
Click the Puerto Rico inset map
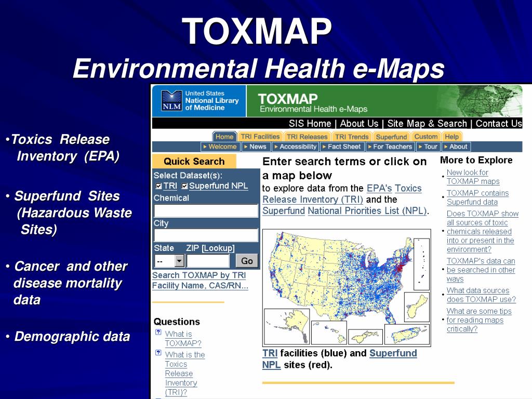(407, 334)
